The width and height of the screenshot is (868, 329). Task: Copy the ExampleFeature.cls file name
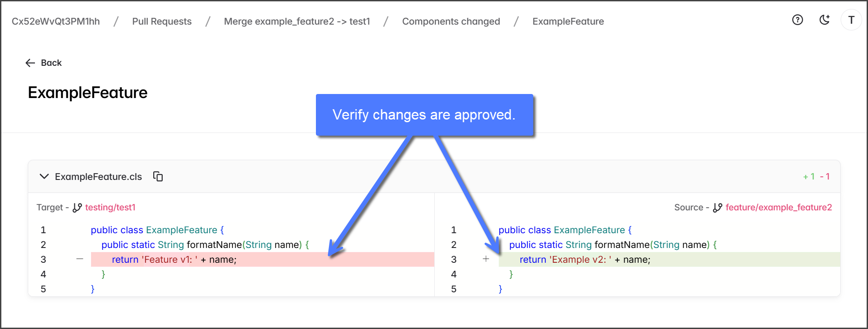coord(158,176)
